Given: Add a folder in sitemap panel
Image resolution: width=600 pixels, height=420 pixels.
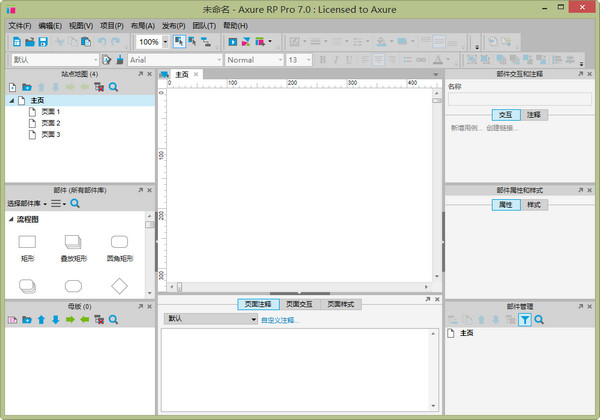Looking at the screenshot, I should point(27,87).
